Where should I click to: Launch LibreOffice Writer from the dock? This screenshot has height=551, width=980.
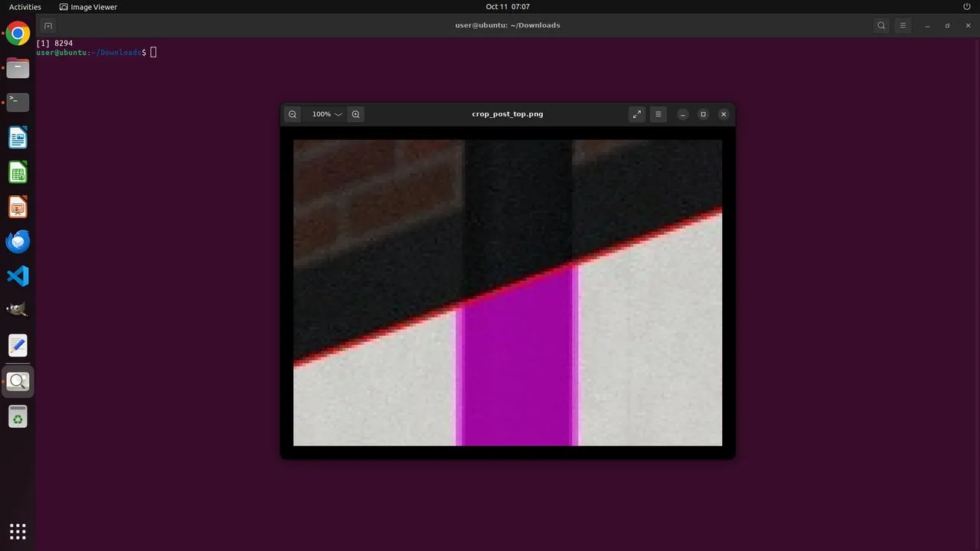tap(18, 138)
